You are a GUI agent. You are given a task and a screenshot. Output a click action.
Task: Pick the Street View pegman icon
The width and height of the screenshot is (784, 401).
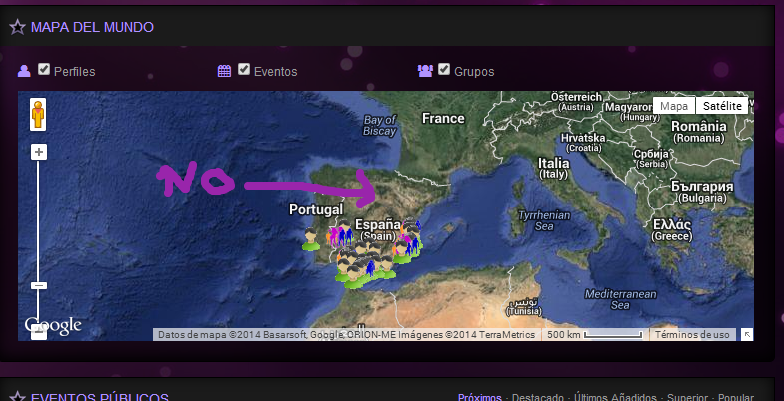[x=38, y=114]
